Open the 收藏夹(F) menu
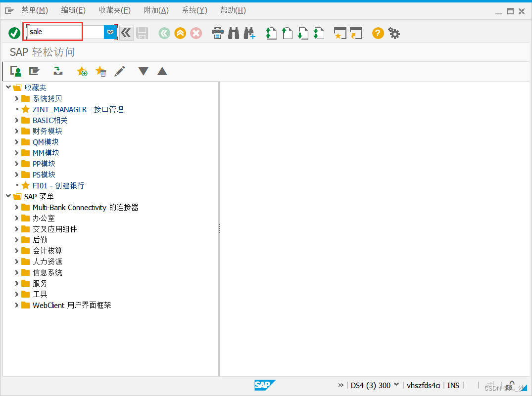 [x=115, y=10]
